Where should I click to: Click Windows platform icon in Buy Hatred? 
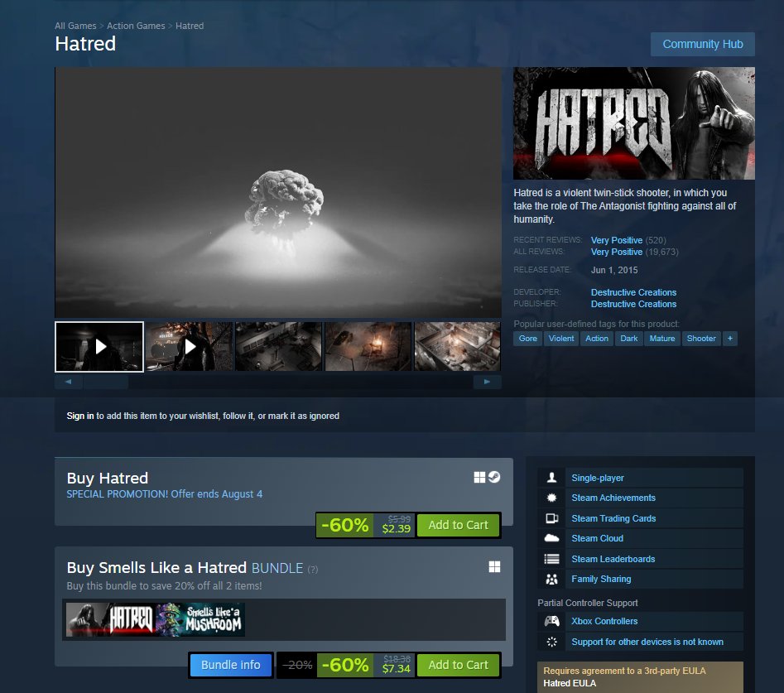479,478
